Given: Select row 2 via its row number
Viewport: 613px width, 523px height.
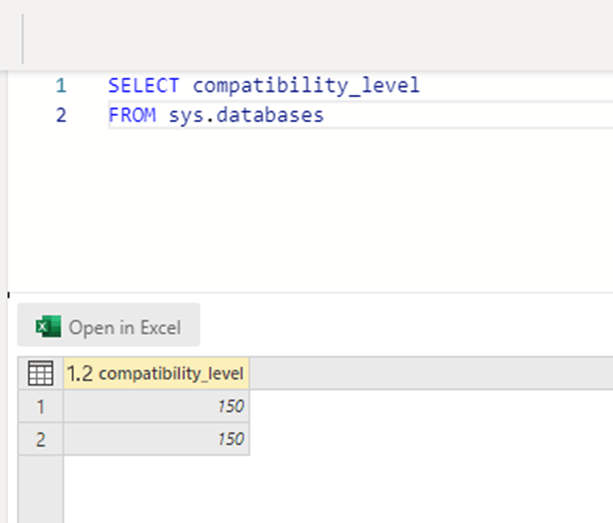Looking at the screenshot, I should point(41,439).
